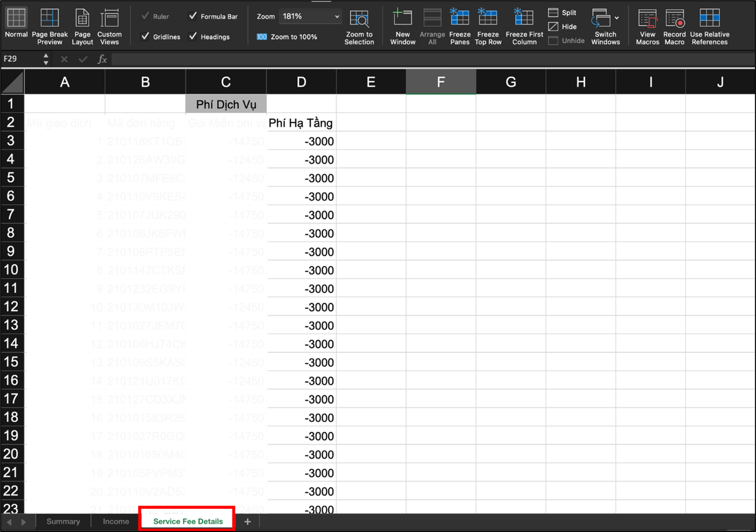This screenshot has width=756, height=532.
Task: Click Zoom to Selection
Action: (x=359, y=26)
